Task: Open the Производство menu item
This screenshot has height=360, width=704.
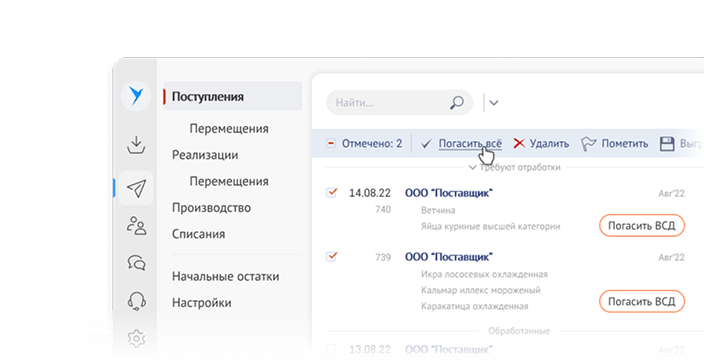Action: (x=211, y=208)
